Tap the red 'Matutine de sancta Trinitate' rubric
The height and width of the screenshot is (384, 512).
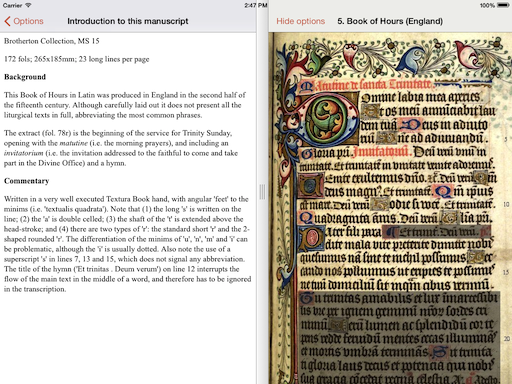coord(366,85)
